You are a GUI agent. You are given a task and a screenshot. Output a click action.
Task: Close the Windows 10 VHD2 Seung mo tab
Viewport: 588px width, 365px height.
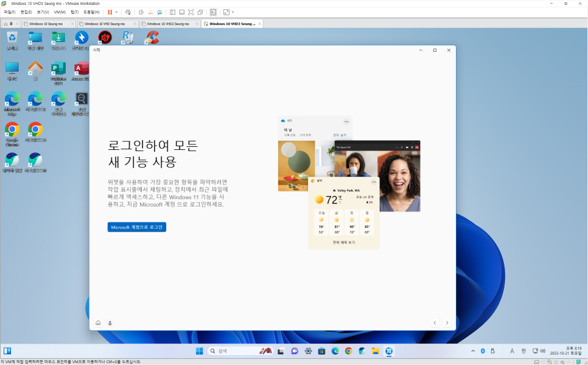click(197, 24)
